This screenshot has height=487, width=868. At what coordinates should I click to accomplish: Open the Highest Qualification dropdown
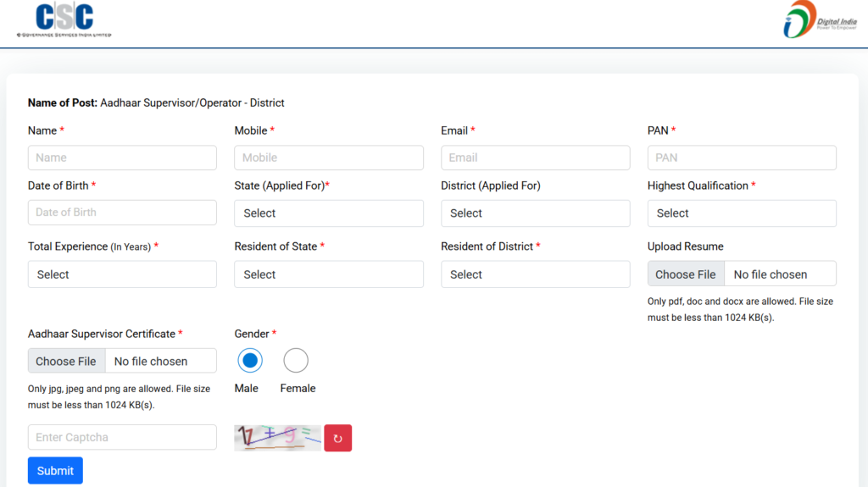point(742,213)
